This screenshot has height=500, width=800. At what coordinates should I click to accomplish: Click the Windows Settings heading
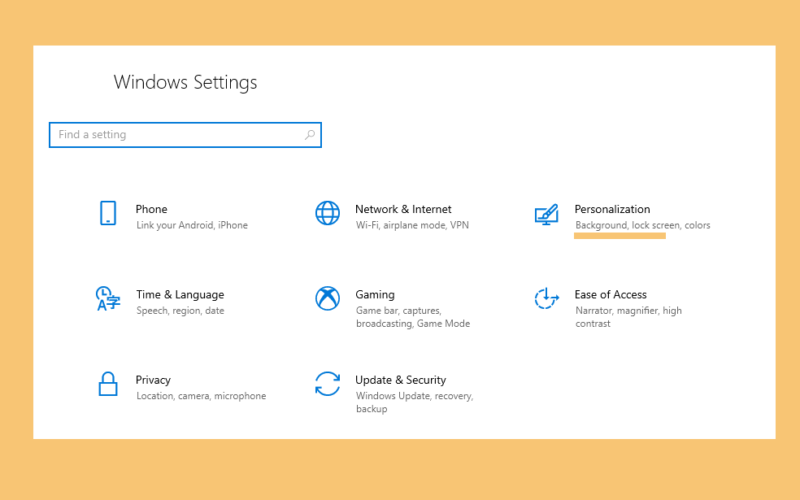[x=185, y=83]
